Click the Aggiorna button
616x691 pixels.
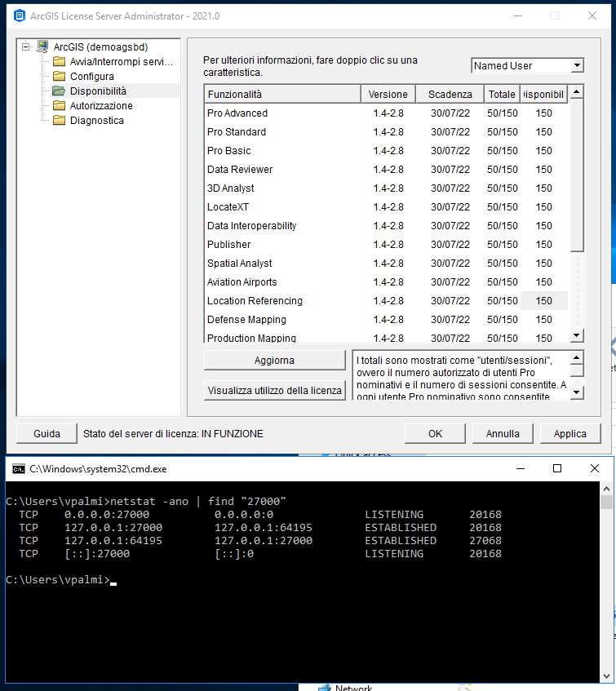click(274, 360)
